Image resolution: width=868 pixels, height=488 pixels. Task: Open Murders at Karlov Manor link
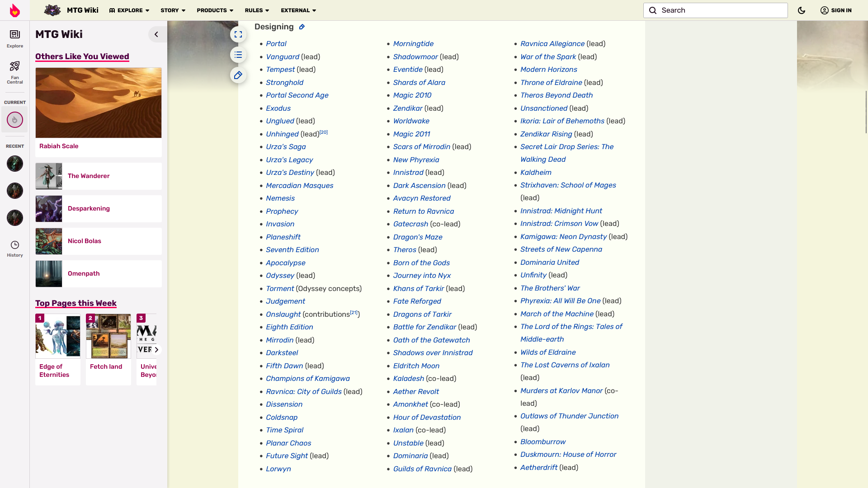561,391
